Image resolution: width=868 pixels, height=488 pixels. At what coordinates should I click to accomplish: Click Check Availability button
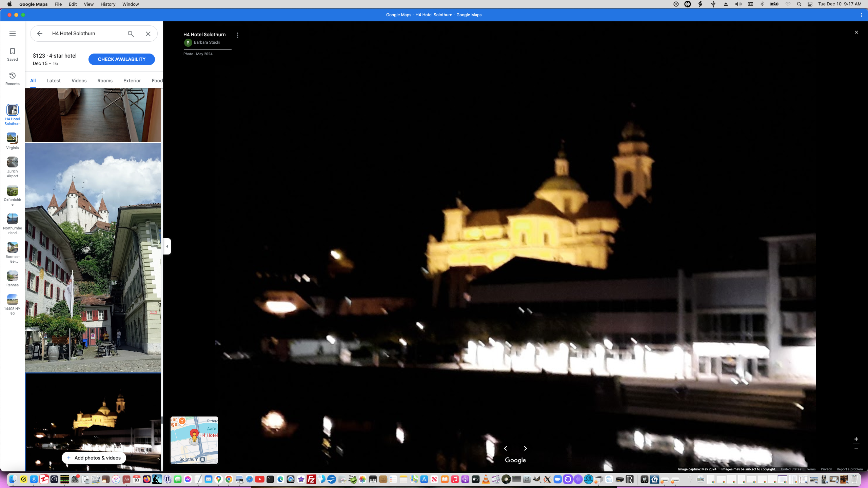pyautogui.click(x=121, y=59)
